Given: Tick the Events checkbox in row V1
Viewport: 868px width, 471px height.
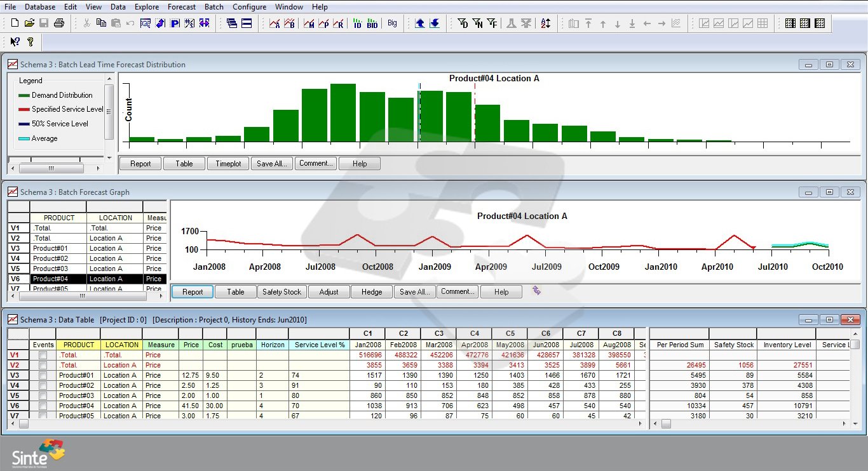Looking at the screenshot, I should click(x=43, y=355).
